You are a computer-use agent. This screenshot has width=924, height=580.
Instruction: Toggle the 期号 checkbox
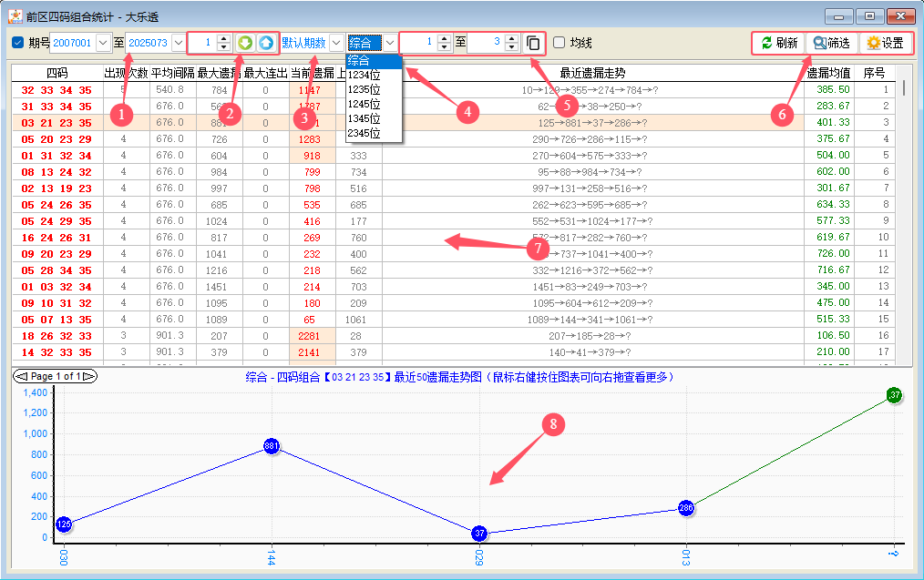point(18,43)
